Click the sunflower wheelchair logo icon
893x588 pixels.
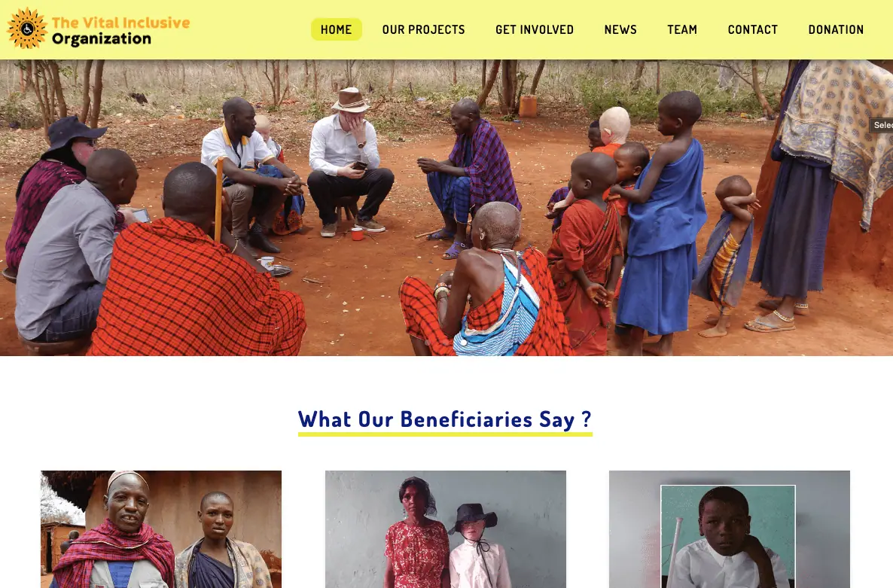point(27,29)
